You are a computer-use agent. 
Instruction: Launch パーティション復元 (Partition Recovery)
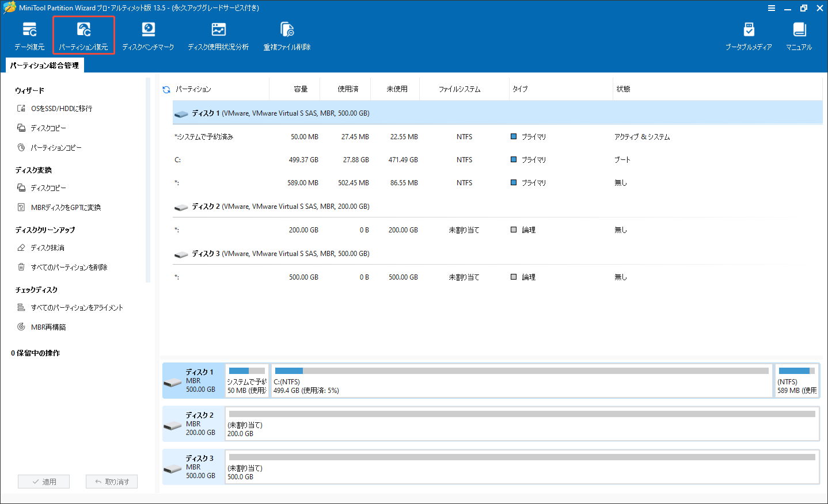[83, 35]
